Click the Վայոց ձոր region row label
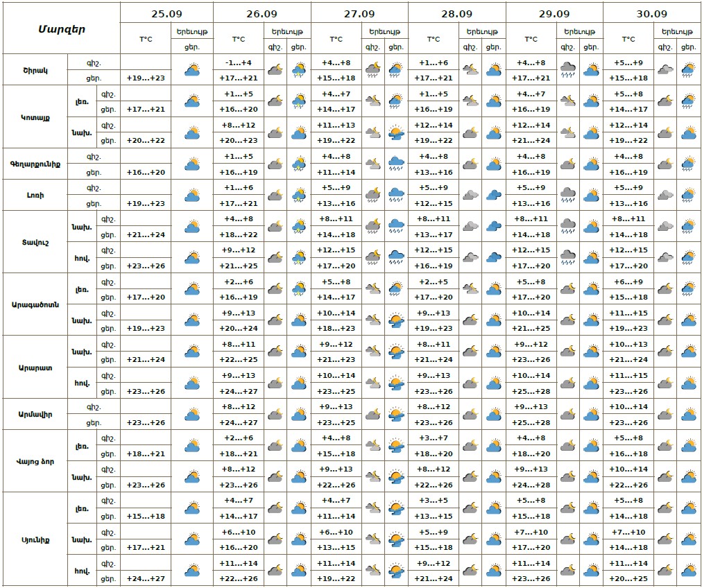The height and width of the screenshot is (588, 702). point(35,461)
